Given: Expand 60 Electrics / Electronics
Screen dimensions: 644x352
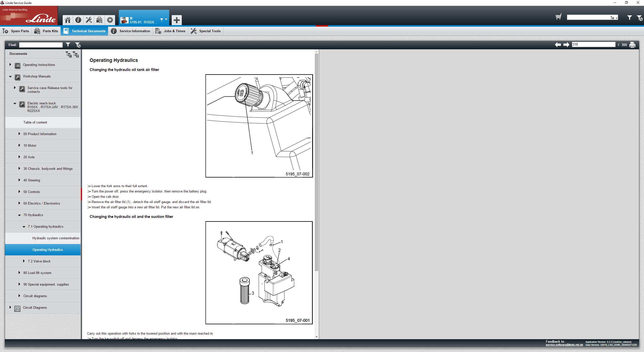Looking at the screenshot, I should [19, 203].
